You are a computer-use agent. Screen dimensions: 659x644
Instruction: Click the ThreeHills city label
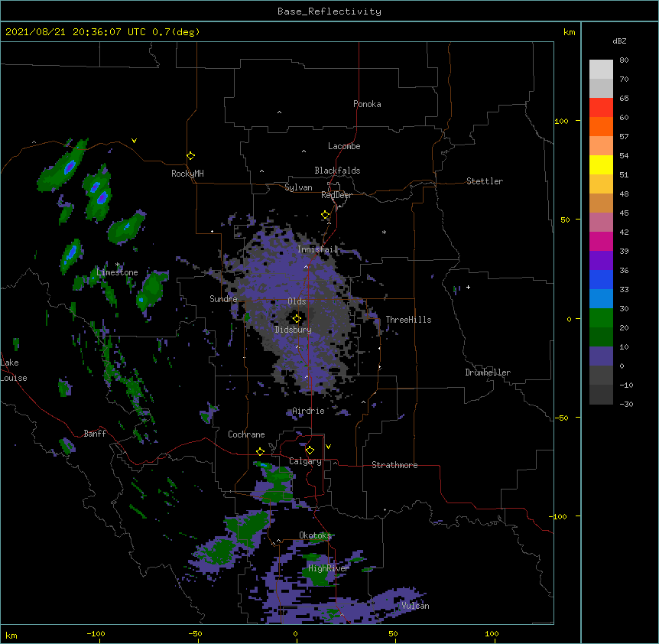(x=408, y=320)
